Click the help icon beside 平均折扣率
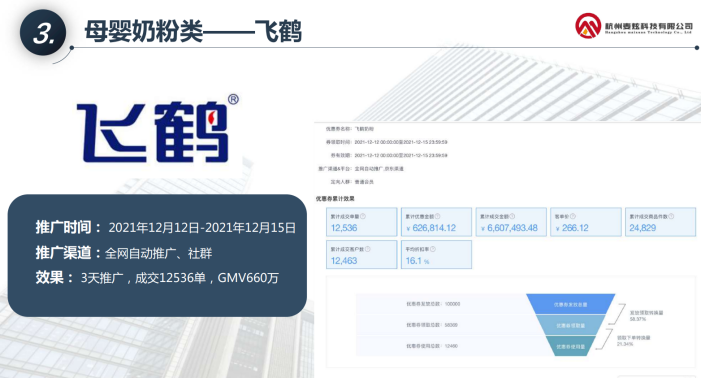 click(x=433, y=249)
